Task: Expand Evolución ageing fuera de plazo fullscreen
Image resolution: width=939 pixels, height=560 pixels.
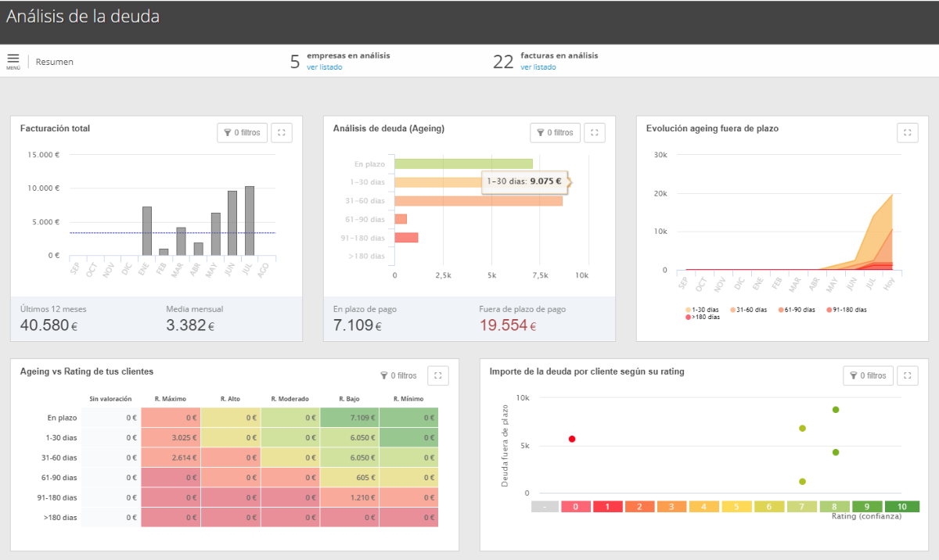Action: pyautogui.click(x=907, y=133)
